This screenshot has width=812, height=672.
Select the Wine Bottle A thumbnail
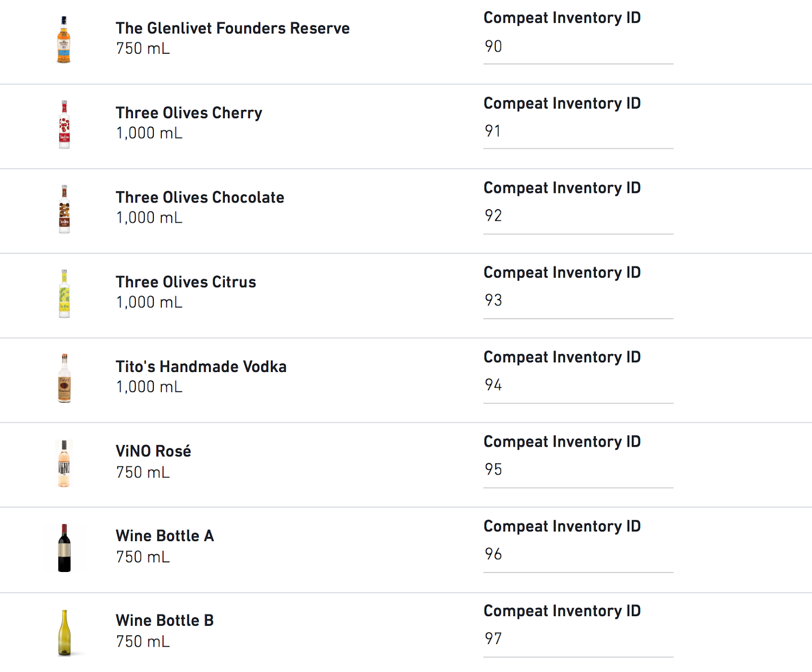tap(64, 548)
